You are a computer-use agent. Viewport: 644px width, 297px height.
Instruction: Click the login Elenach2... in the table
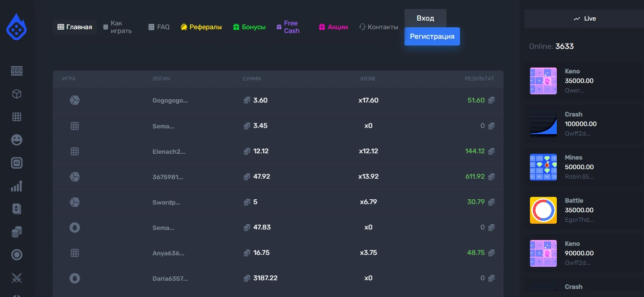(169, 151)
